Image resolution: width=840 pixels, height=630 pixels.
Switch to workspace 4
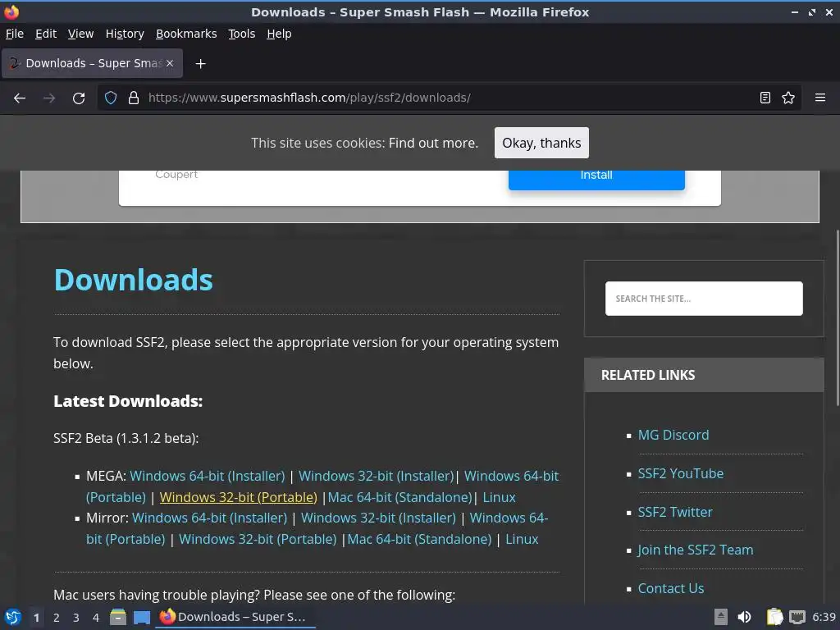point(96,618)
